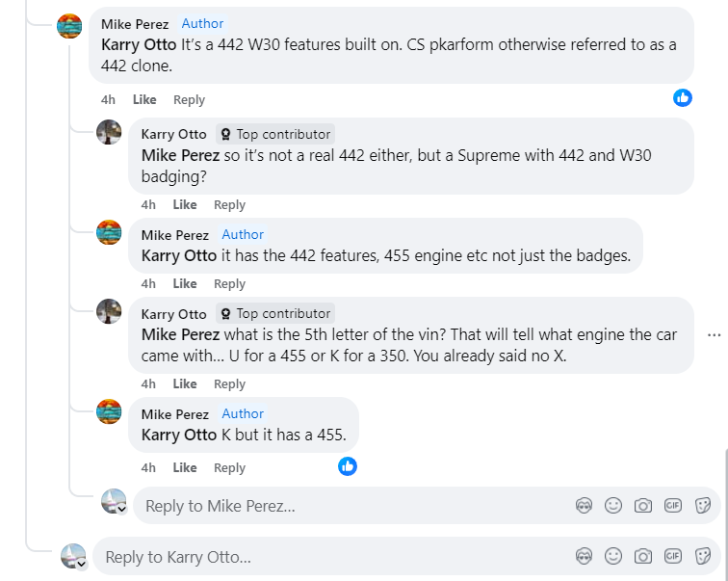Like Karry Otto's comment about 5th VIN letter
This screenshot has height=581, width=728.
tap(184, 384)
